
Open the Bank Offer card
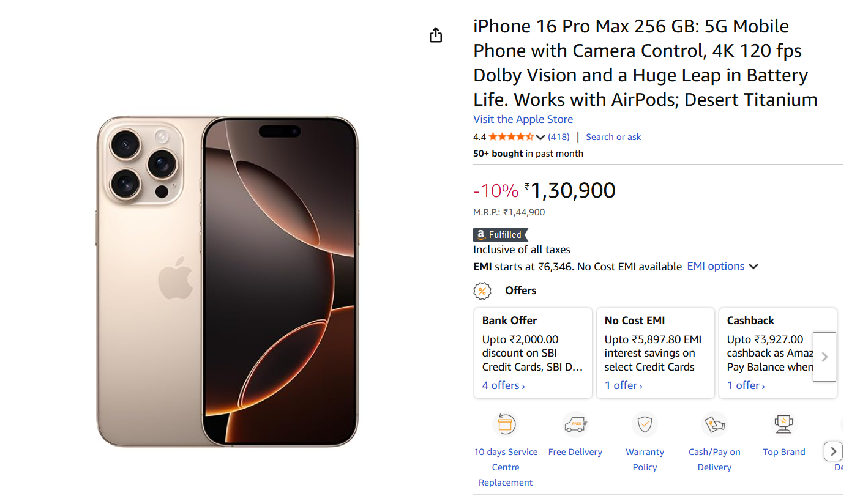533,353
